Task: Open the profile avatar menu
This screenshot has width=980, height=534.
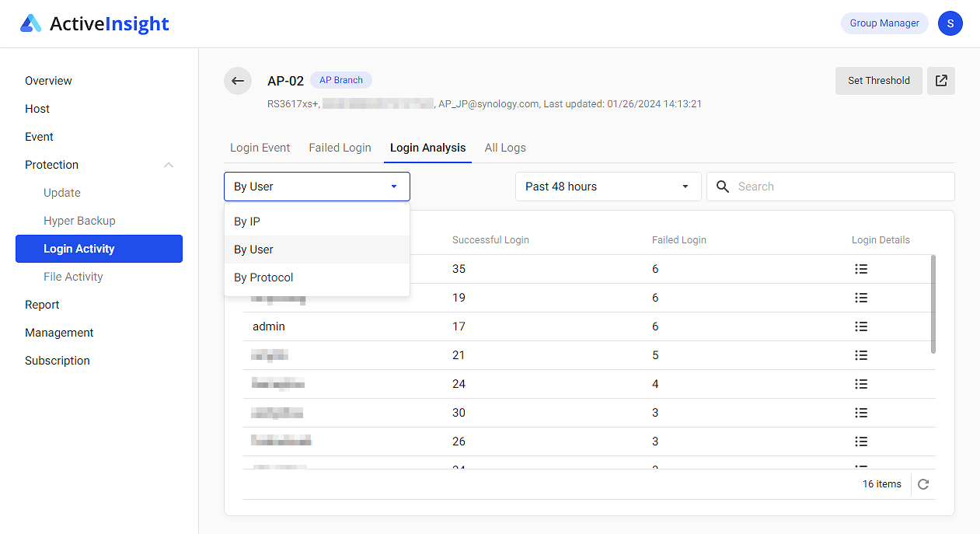Action: [950, 23]
